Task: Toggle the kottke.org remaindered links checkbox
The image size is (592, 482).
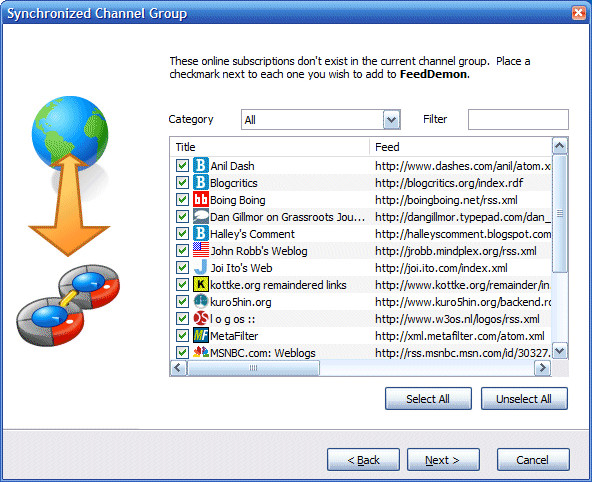Action: click(x=182, y=285)
